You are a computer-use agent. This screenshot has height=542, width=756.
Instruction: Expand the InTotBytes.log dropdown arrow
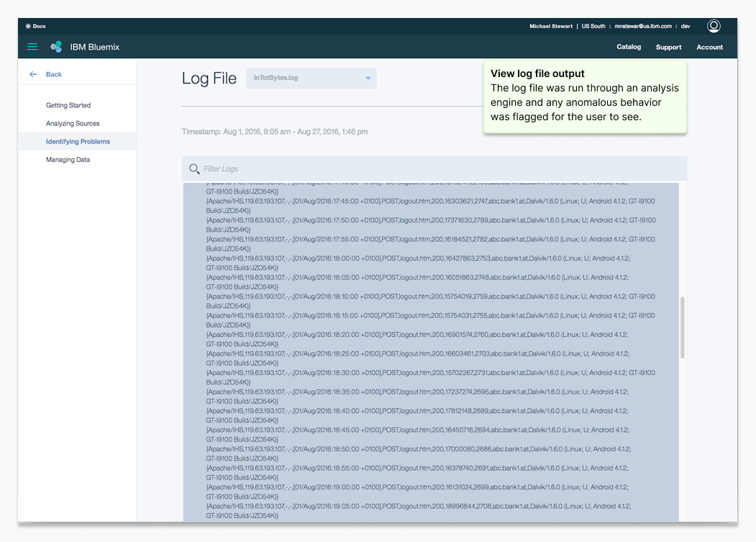pyautogui.click(x=368, y=78)
